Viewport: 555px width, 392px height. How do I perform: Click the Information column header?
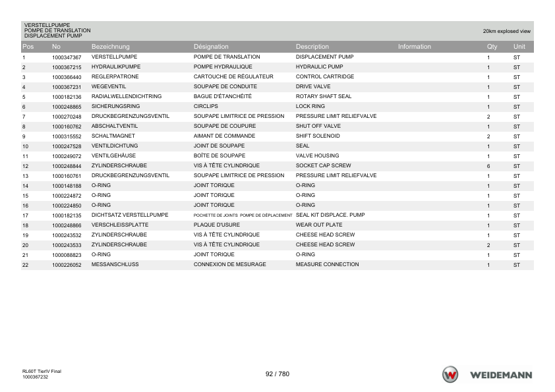pyautogui.click(x=415, y=47)
